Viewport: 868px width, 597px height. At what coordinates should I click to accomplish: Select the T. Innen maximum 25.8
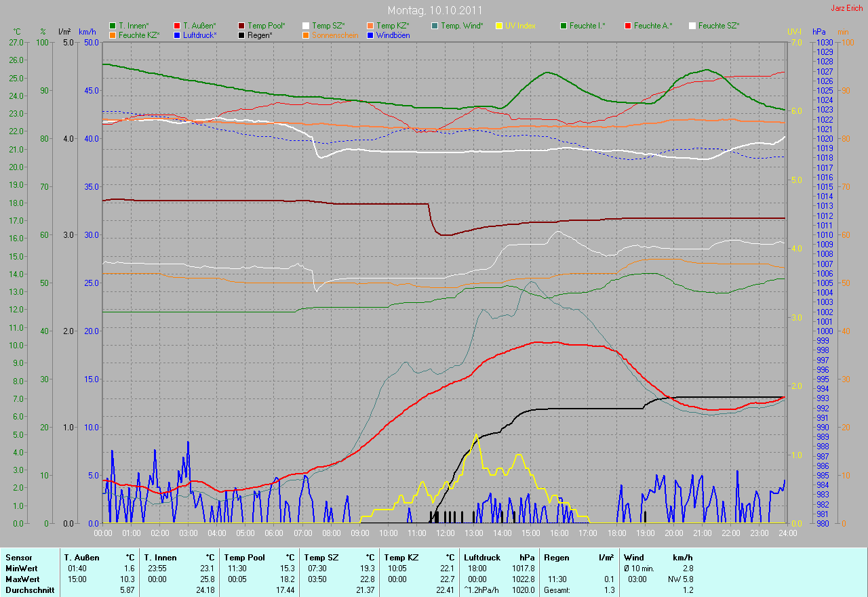[x=206, y=579]
